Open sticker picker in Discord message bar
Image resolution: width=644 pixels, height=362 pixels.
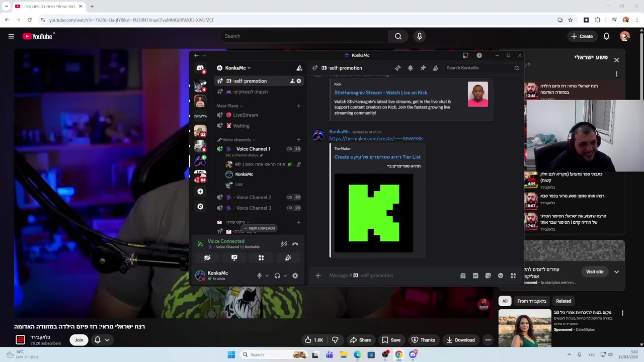tap(488, 276)
